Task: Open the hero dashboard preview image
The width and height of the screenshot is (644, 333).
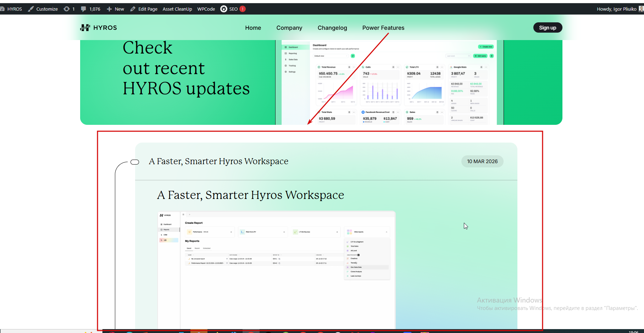Action: (x=389, y=82)
